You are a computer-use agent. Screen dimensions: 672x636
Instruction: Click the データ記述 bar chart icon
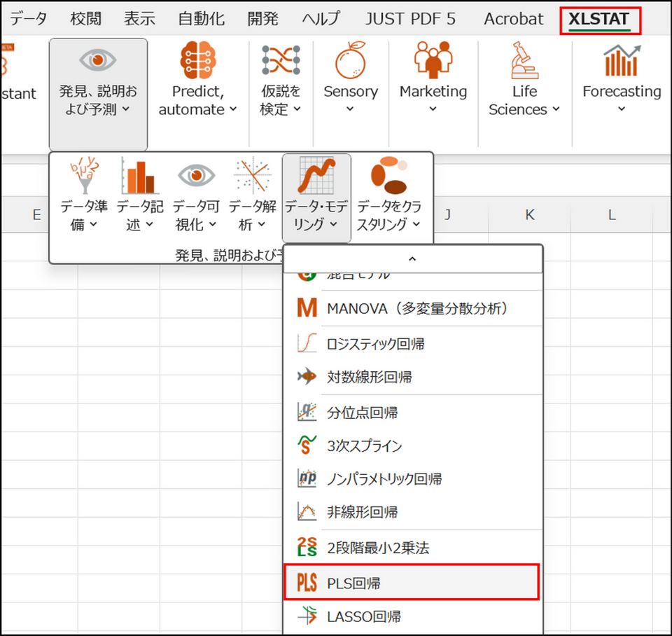pos(139,177)
